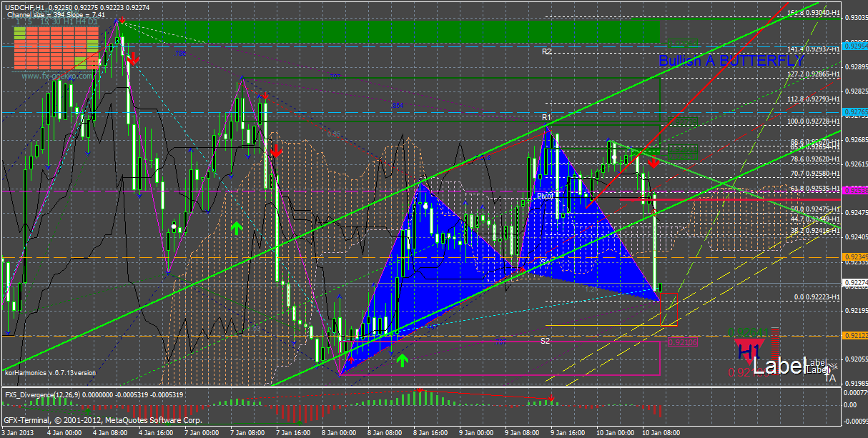Click the 10 Jan 08:00 time axis label
This screenshot has height=438, width=868.
[661, 432]
